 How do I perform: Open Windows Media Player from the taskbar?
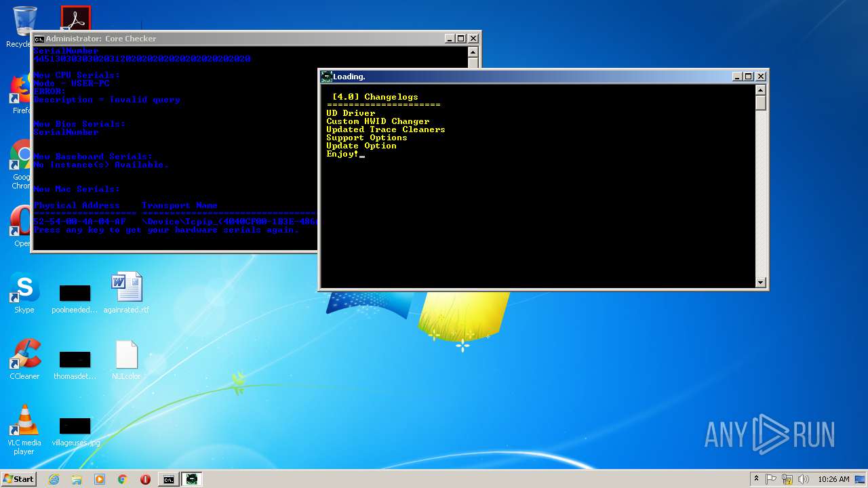click(x=100, y=479)
